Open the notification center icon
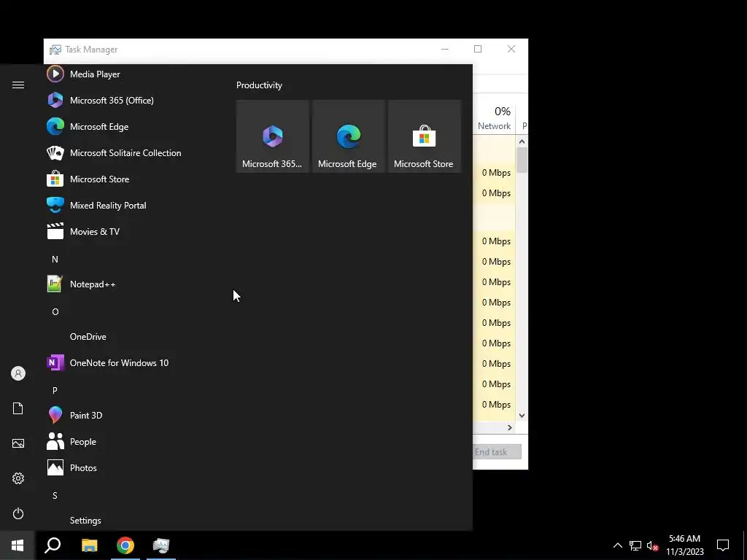 [x=723, y=545]
